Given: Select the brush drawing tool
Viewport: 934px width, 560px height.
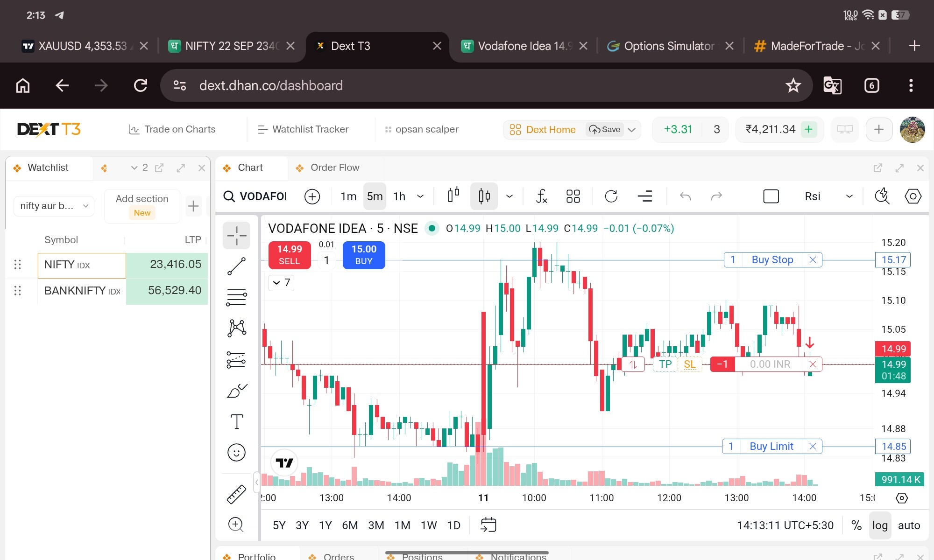Looking at the screenshot, I should [237, 391].
